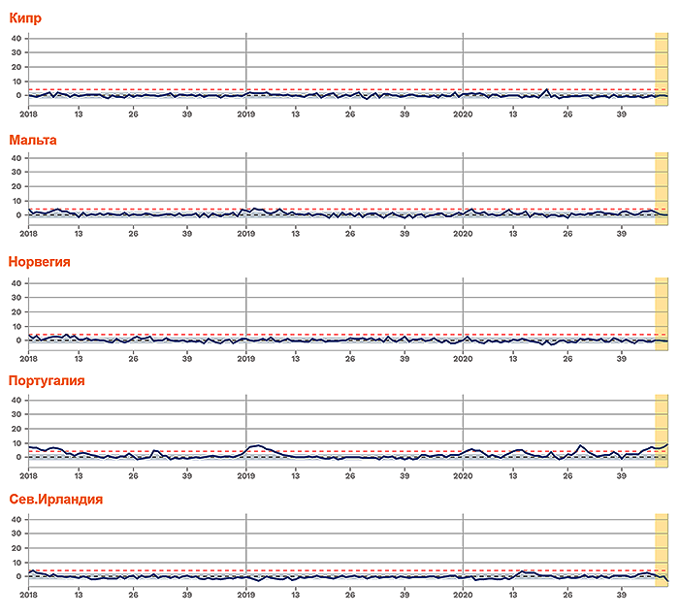
Task: Click the Сев.Ирландия chart title
Action: (x=56, y=499)
